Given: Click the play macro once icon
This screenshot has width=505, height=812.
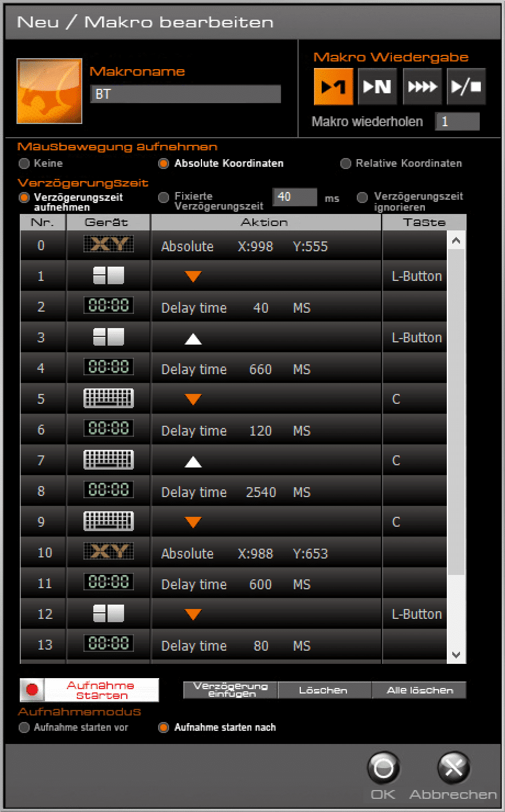Looking at the screenshot, I should 333,87.
